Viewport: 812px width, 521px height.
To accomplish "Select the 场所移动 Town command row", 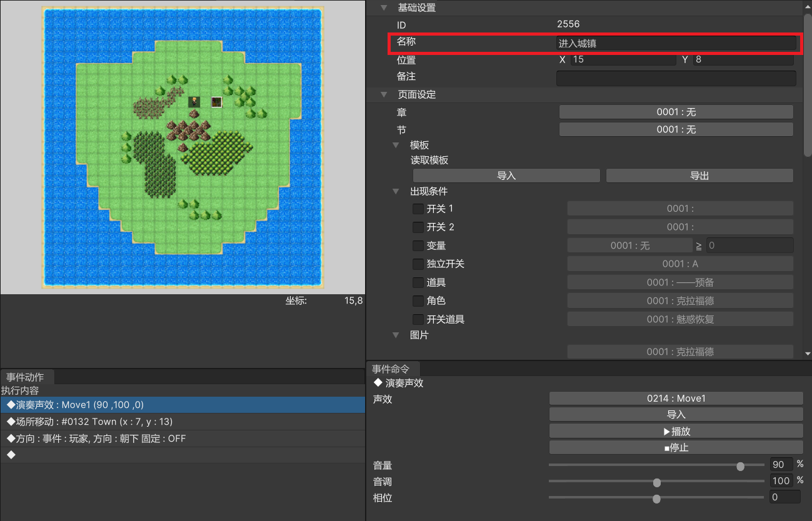I will click(181, 422).
